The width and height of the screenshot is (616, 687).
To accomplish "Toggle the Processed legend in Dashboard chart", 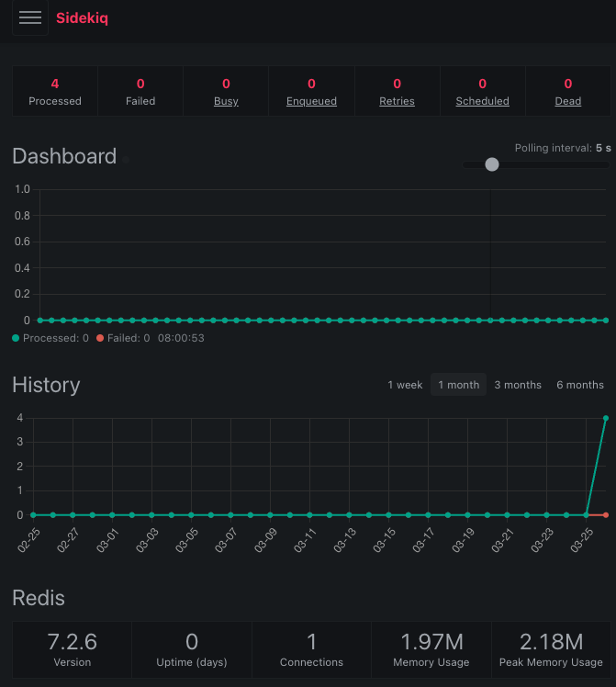I will click(50, 338).
